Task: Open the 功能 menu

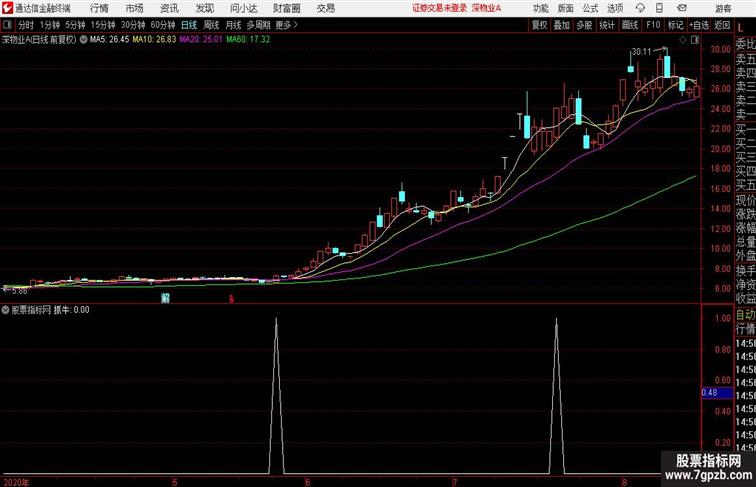Action: pos(540,8)
